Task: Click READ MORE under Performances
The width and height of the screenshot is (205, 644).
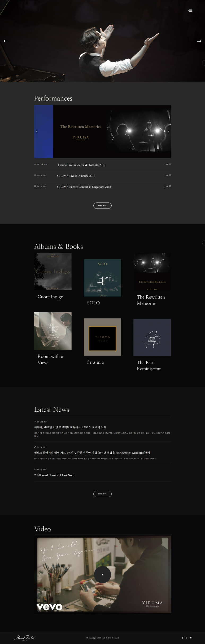Action: (102, 206)
